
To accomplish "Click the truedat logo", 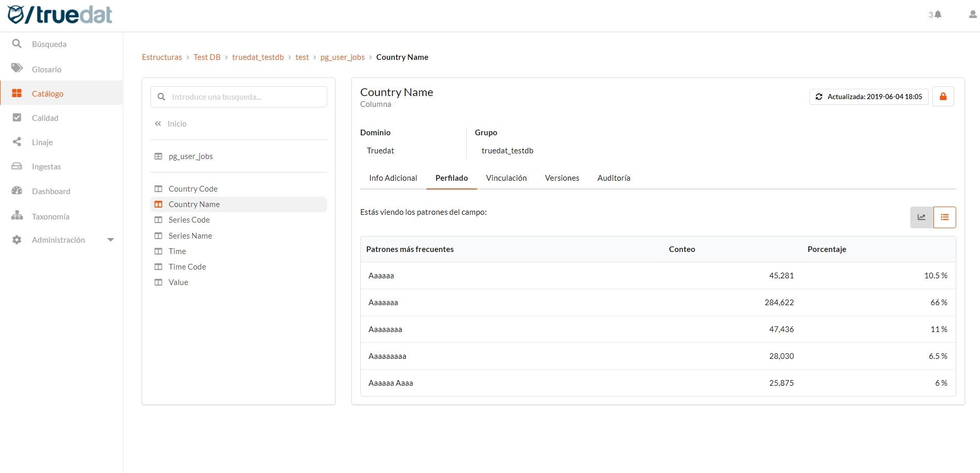I will (x=60, y=15).
